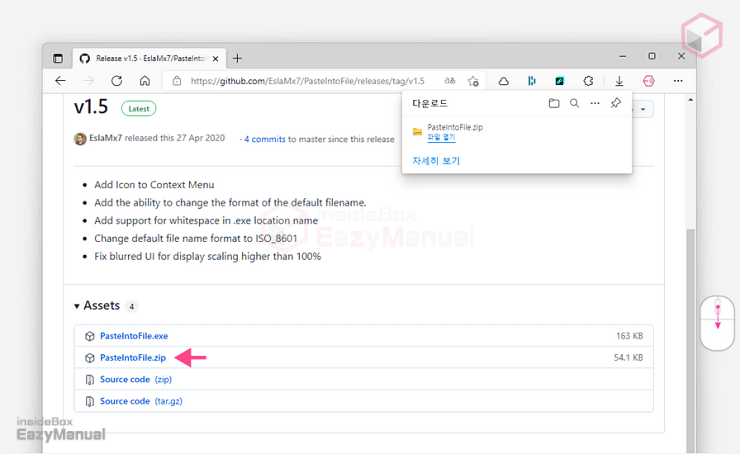
Task: Search downloads with magnifier icon
Action: [574, 103]
